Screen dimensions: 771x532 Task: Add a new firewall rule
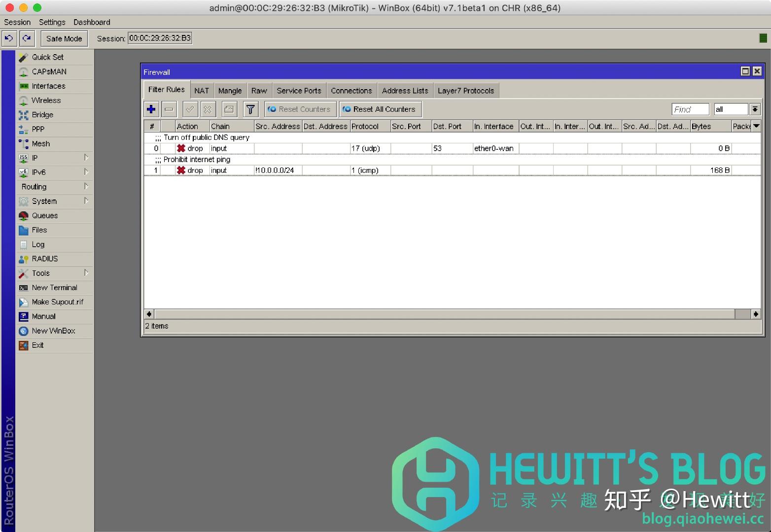151,109
